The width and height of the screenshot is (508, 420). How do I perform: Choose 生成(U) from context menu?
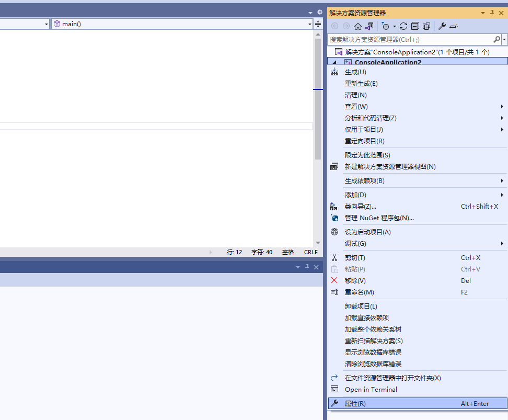point(418,72)
